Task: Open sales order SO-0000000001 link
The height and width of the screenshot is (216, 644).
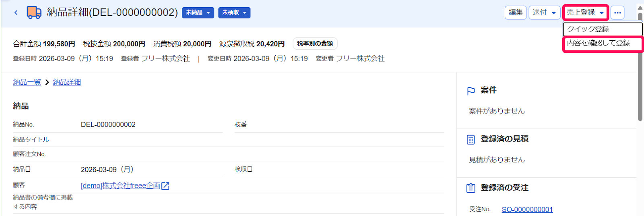Action: tap(527, 210)
